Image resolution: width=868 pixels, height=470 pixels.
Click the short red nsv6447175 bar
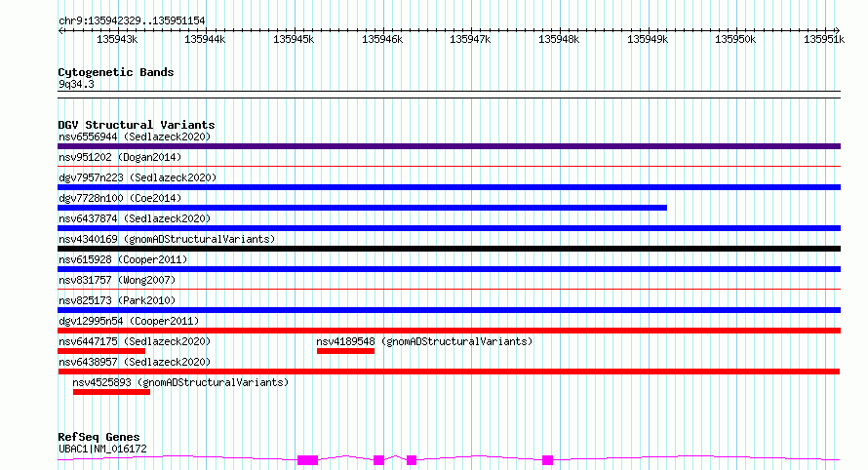point(101,351)
